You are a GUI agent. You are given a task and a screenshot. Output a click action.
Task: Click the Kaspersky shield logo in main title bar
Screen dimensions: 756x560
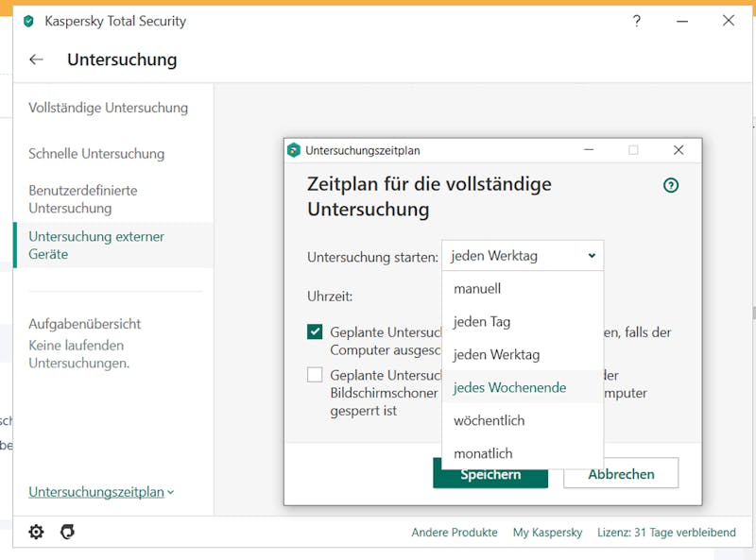28,21
